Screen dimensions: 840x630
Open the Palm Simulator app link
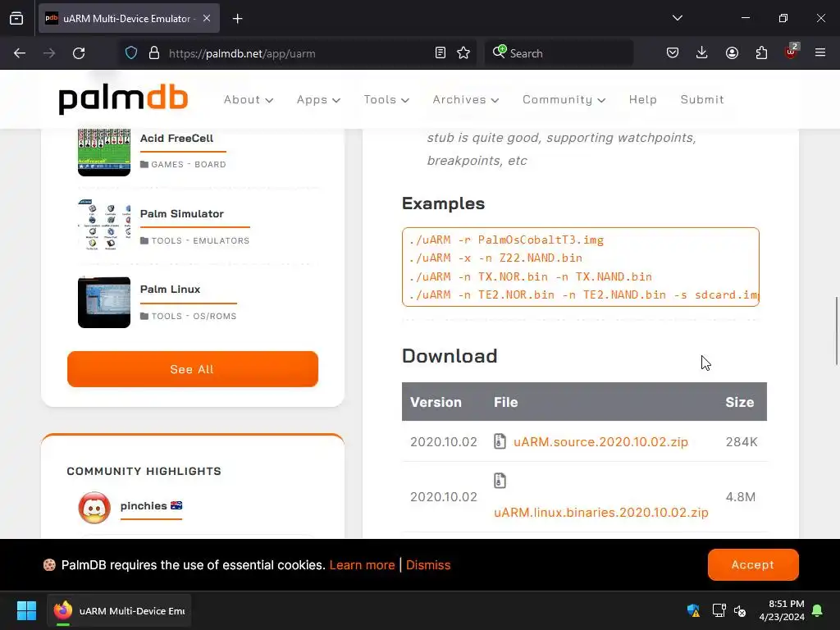pyautogui.click(x=182, y=214)
